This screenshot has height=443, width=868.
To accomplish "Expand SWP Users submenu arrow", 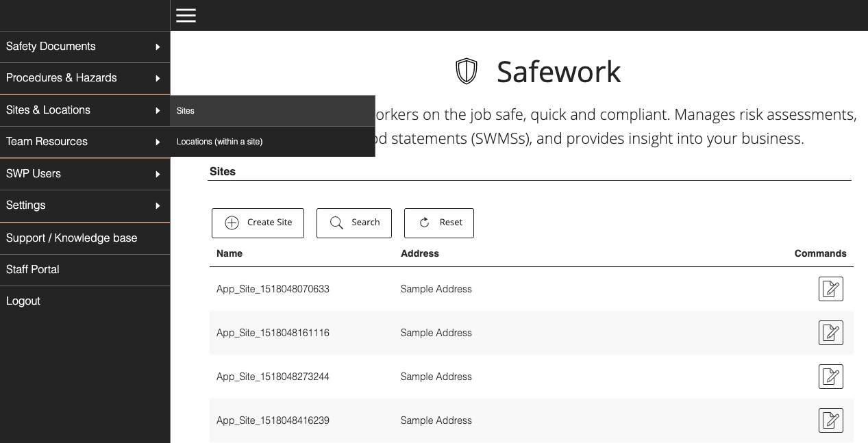I will click(x=158, y=174).
